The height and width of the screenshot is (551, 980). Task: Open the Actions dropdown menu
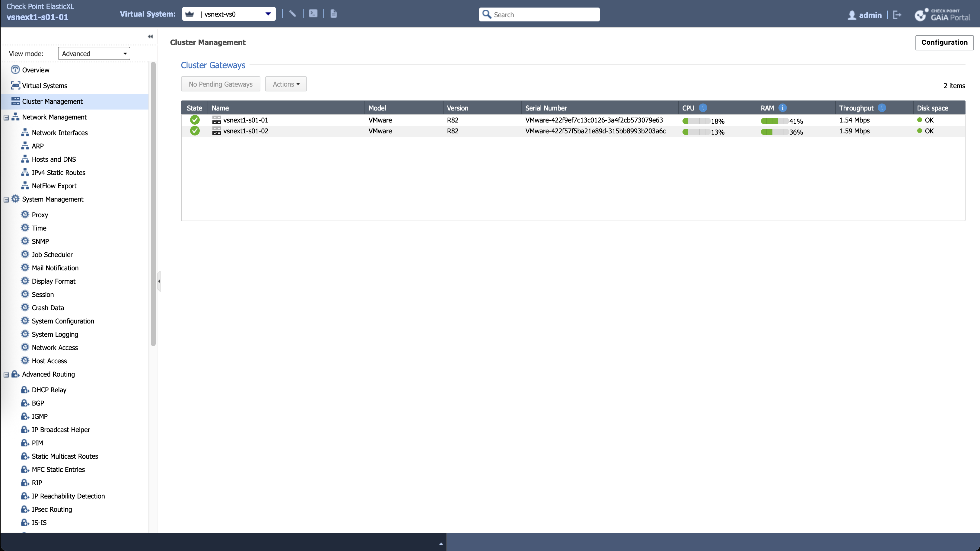tap(286, 84)
